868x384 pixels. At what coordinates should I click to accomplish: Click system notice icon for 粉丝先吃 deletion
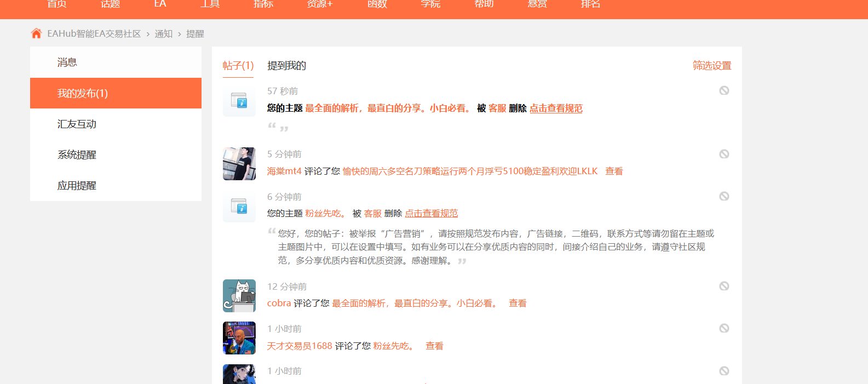point(239,206)
